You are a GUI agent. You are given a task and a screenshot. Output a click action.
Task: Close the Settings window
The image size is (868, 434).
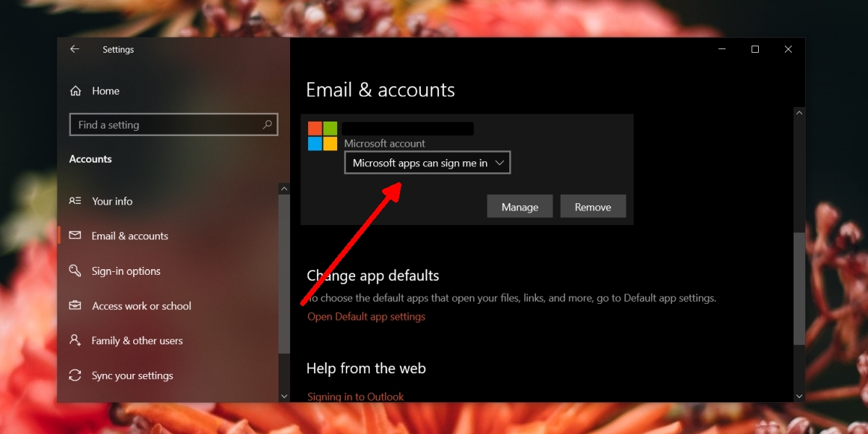pos(788,49)
